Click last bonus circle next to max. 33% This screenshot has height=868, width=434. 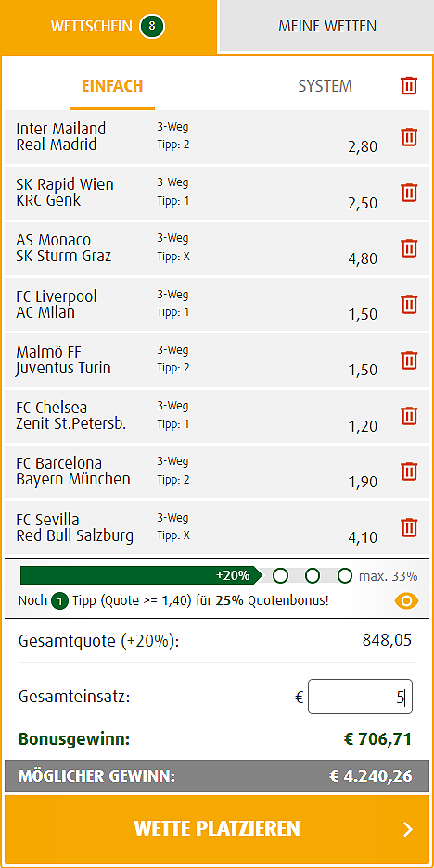click(x=345, y=575)
